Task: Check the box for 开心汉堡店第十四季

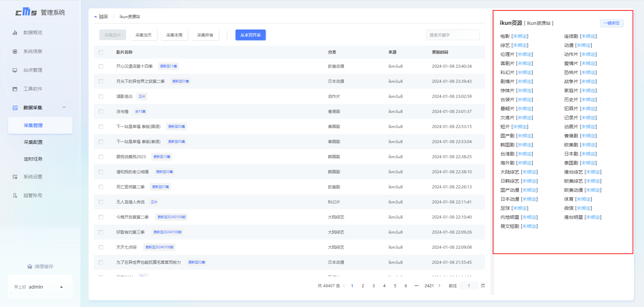Action: tap(101, 66)
